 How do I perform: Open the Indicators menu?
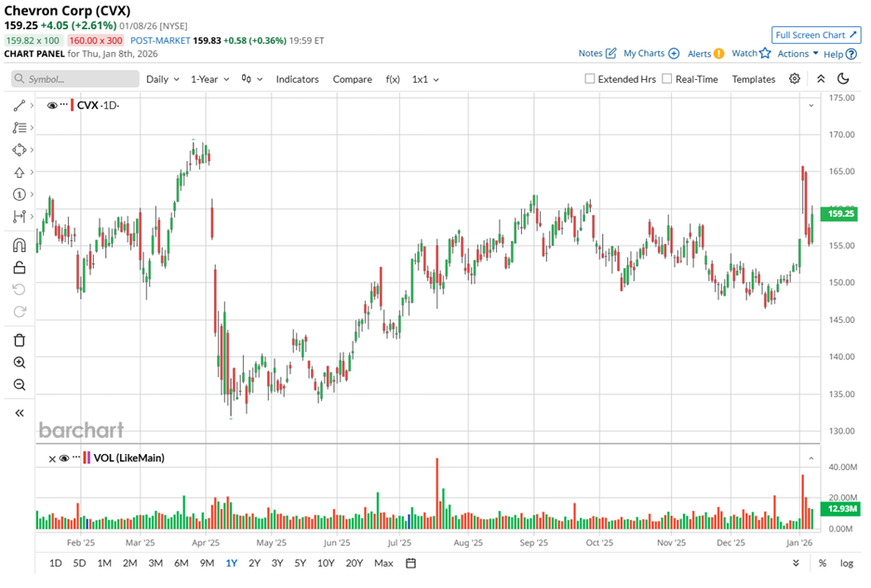pyautogui.click(x=297, y=79)
